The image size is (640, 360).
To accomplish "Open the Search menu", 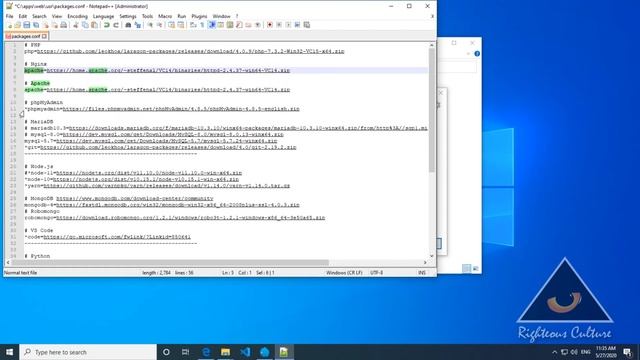I will point(39,16).
